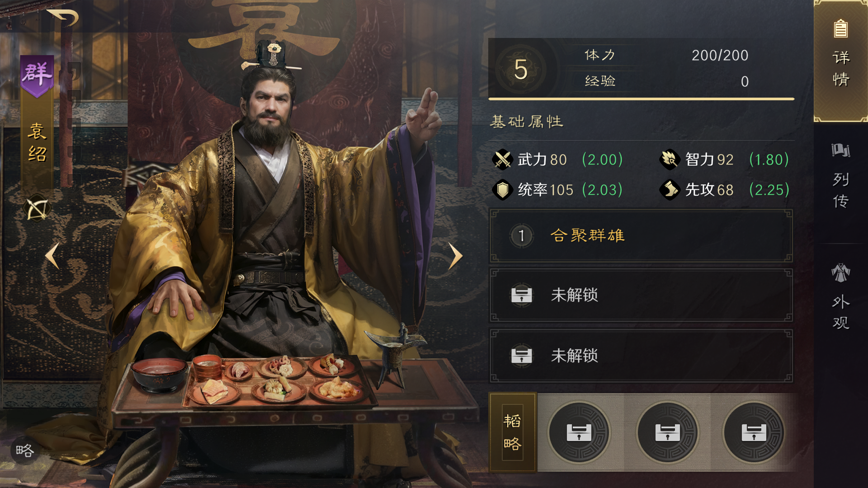
Task: Select the first locked 韬略 slot
Action: pyautogui.click(x=579, y=432)
